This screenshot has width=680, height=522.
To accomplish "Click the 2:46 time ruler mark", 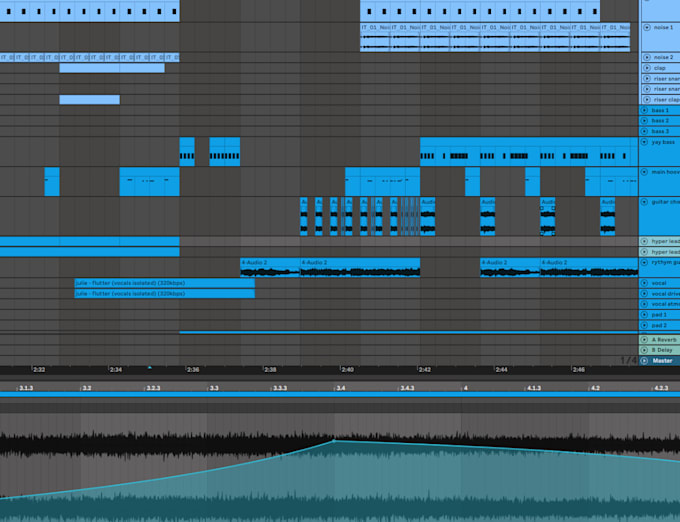I will [x=579, y=370].
